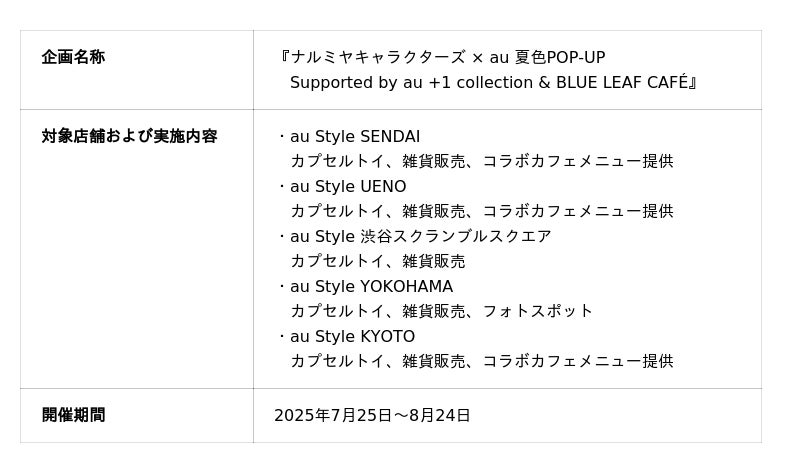Viewport: 800px width, 473px height.
Task: Click the 対象店舗および実施内容 header cell
Action: pyautogui.click(x=129, y=136)
